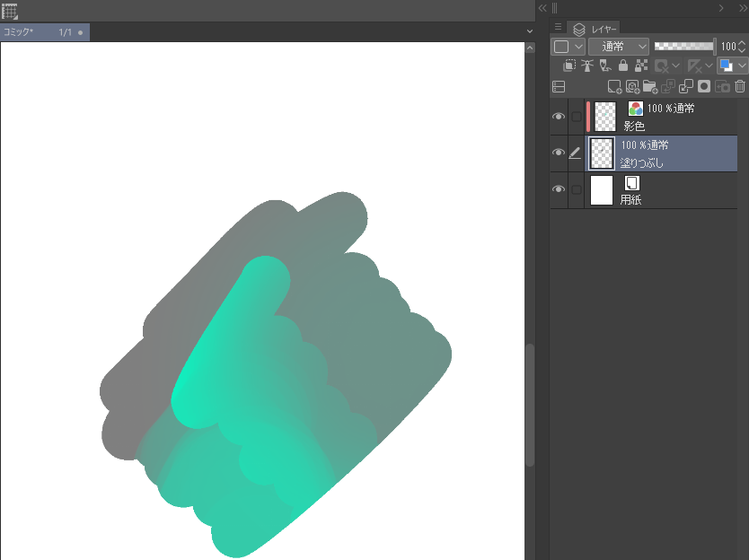Tick the selection checkbox of the 影色 layer

[577, 117]
